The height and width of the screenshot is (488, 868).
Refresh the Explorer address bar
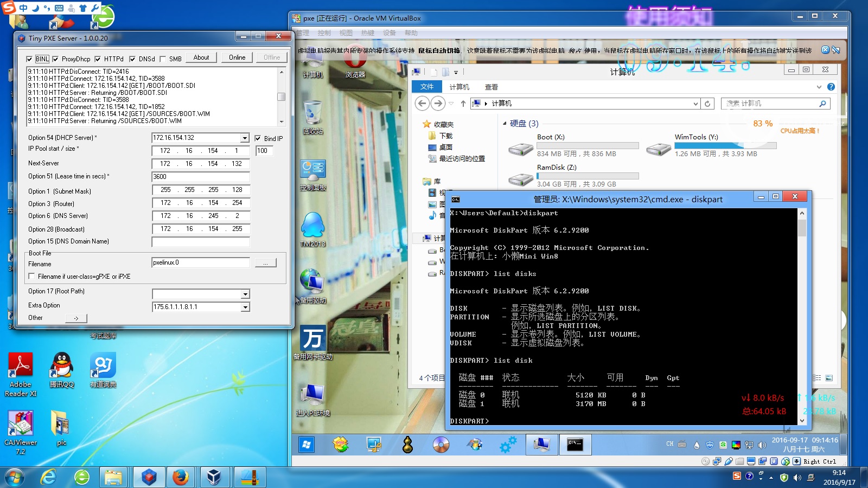pyautogui.click(x=707, y=104)
